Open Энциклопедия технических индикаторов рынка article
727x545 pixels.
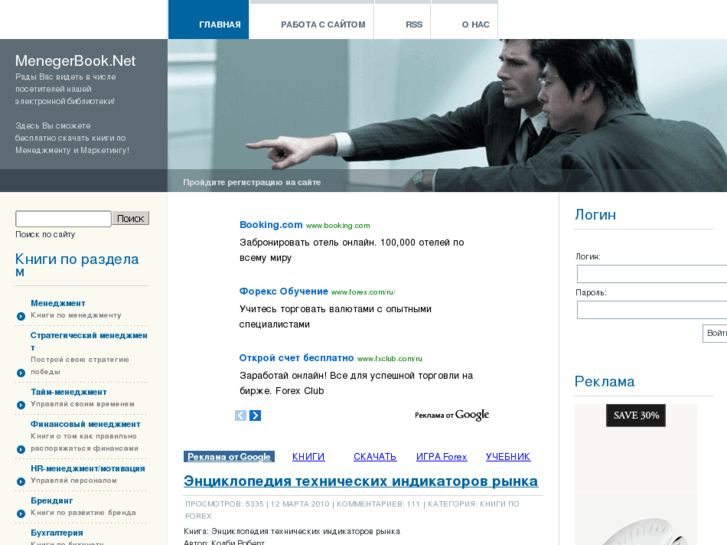tap(361, 481)
